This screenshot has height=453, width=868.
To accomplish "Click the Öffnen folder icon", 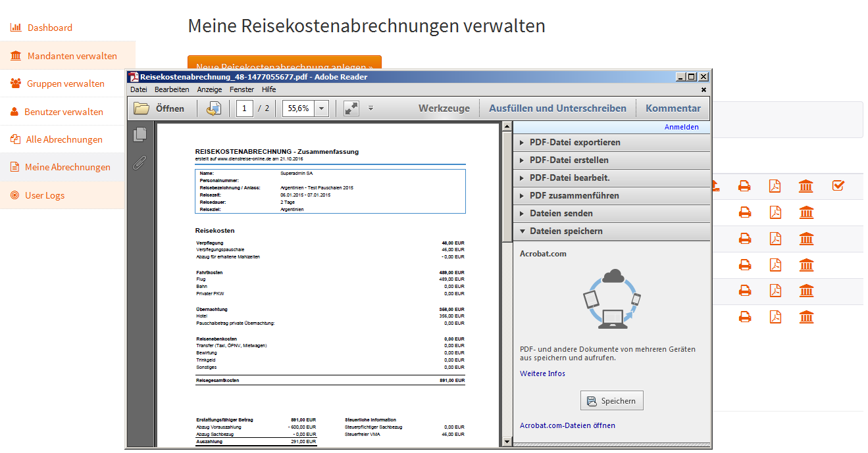I will tap(141, 108).
